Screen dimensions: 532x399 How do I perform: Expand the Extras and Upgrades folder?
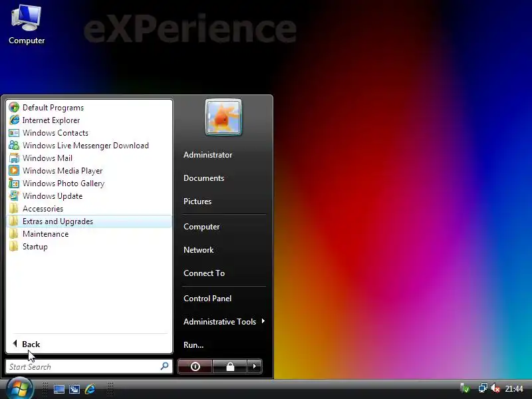point(89,221)
